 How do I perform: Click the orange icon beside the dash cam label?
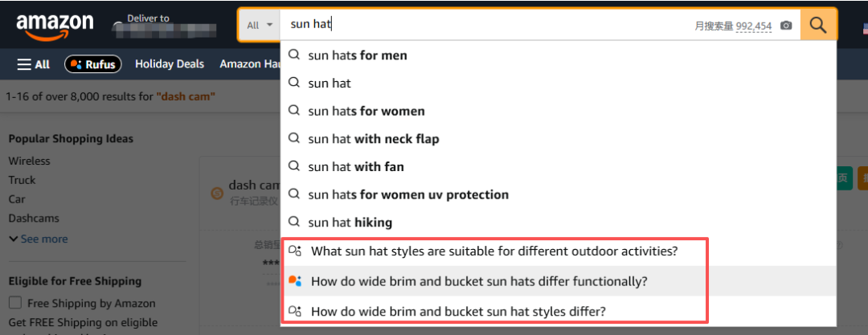pyautogui.click(x=215, y=194)
